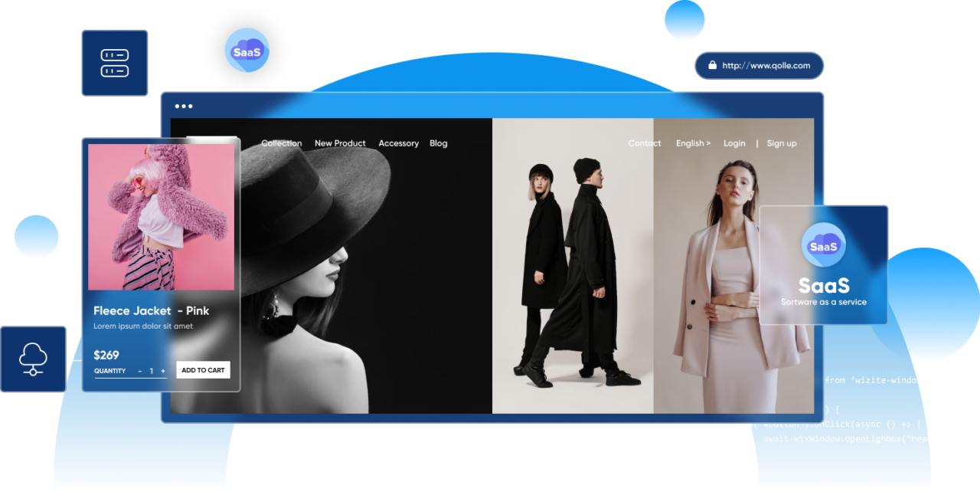Click the SaaS cloud logo at the top
Viewport: 980px width, 492px height.
247,51
